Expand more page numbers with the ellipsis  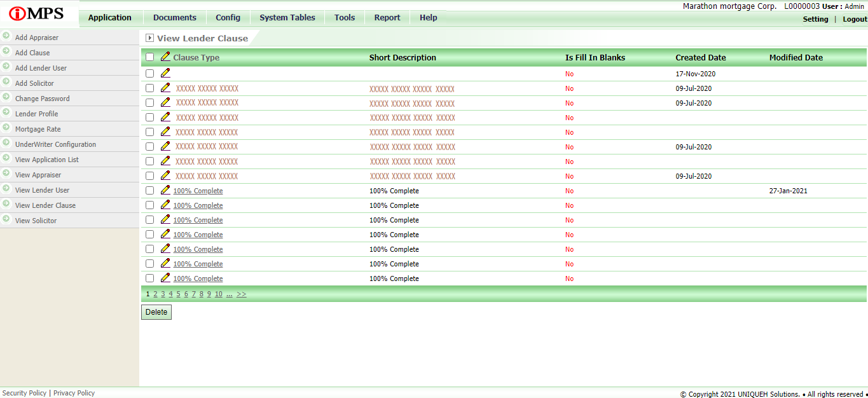229,294
